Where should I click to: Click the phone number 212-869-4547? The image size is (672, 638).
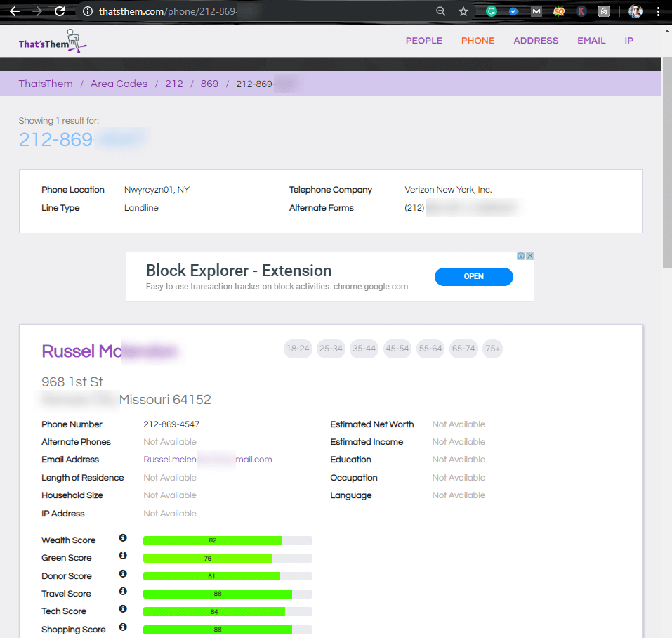pyautogui.click(x=171, y=424)
